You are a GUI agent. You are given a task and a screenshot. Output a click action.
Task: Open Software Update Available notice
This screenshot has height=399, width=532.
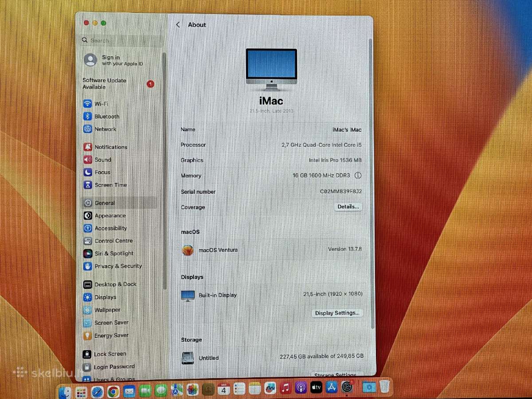point(119,84)
